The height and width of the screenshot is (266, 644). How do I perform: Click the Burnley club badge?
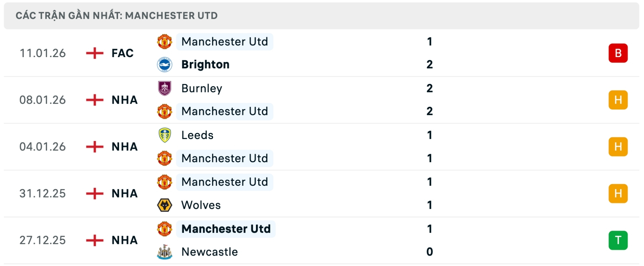[165, 88]
